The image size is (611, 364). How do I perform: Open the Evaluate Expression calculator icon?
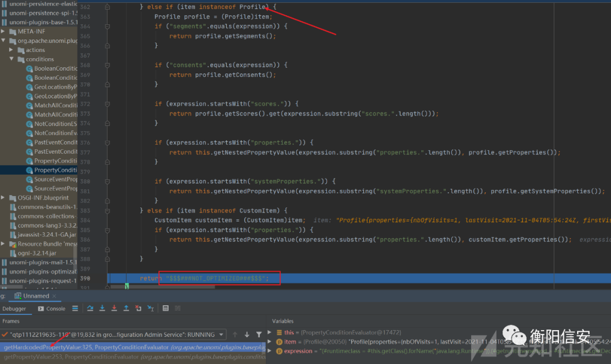[166, 309]
